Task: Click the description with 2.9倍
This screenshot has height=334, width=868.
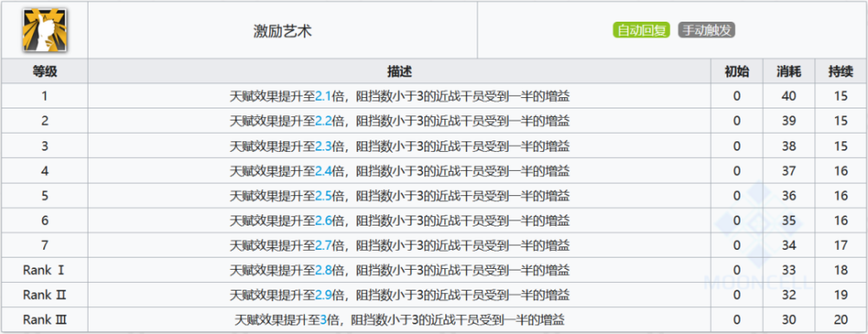Action: coord(399,295)
